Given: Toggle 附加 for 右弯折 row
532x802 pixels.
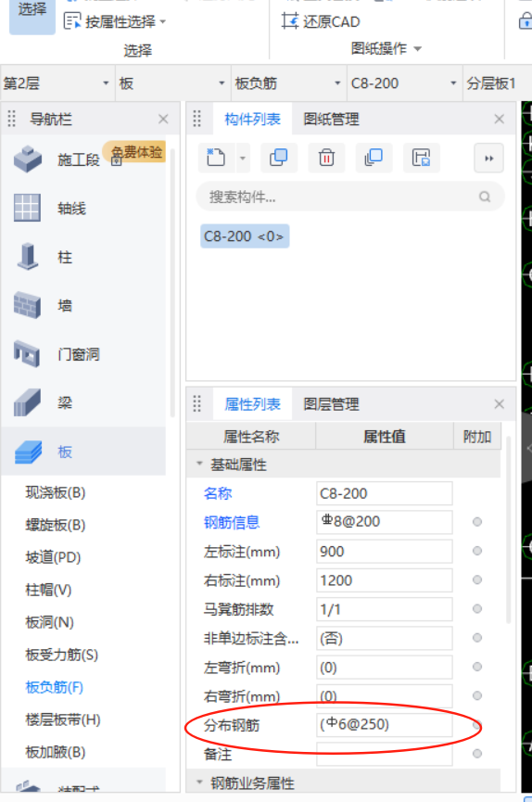Looking at the screenshot, I should coord(477,695).
